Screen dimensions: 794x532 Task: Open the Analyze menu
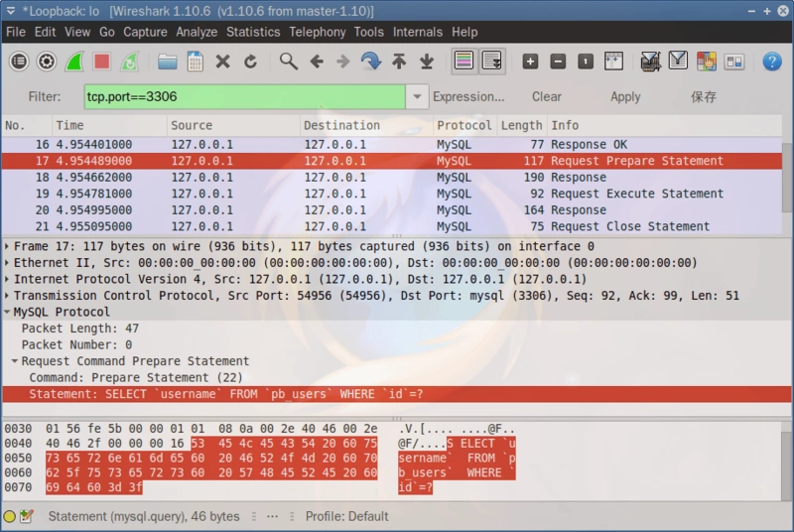pyautogui.click(x=197, y=32)
